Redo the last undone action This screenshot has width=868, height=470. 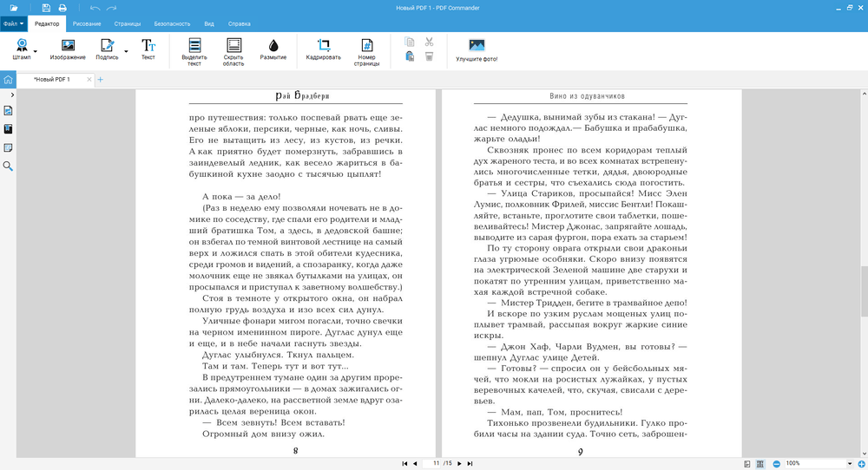click(x=111, y=8)
